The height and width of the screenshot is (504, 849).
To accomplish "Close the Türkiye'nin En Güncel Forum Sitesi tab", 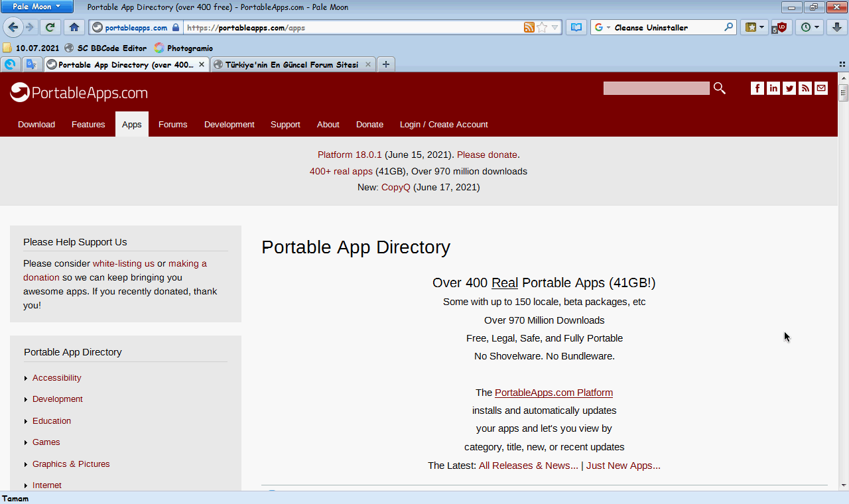I will 368,64.
